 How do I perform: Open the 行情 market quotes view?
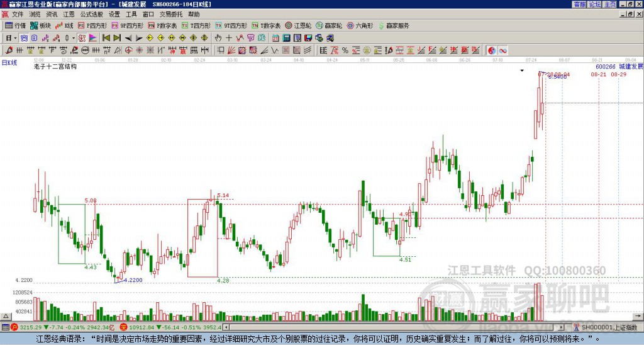click(15, 25)
